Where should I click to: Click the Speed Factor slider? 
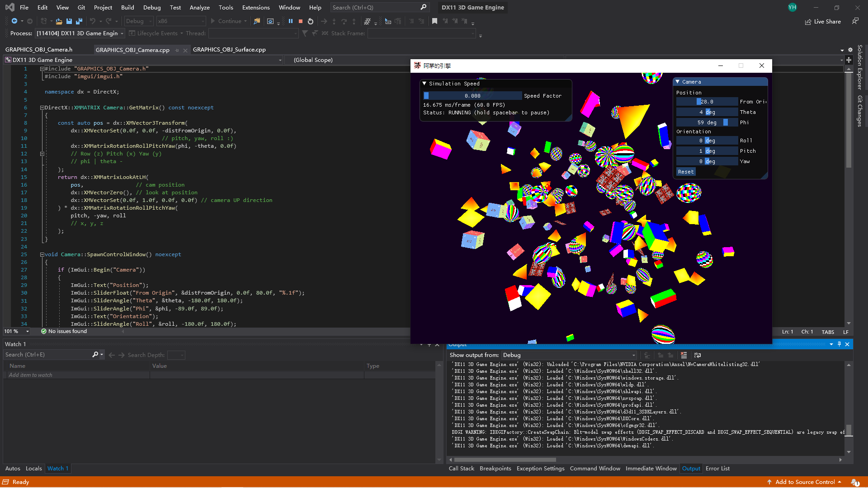click(x=472, y=96)
